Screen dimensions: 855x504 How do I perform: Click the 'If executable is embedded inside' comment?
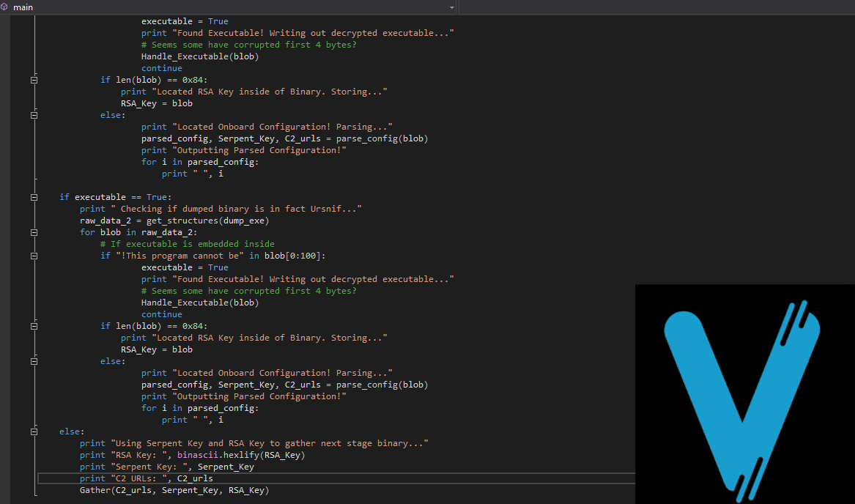[x=187, y=244]
